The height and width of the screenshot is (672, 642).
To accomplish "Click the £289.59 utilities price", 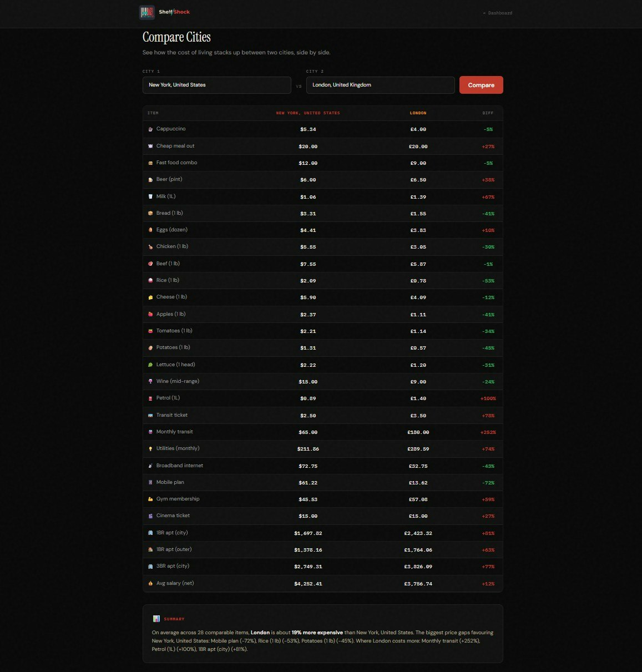I will (418, 449).
